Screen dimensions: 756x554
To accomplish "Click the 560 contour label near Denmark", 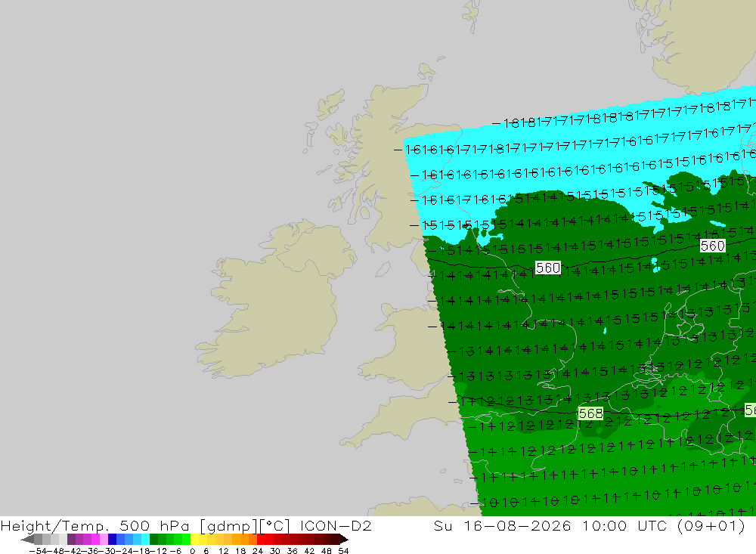I will pyautogui.click(x=713, y=246).
